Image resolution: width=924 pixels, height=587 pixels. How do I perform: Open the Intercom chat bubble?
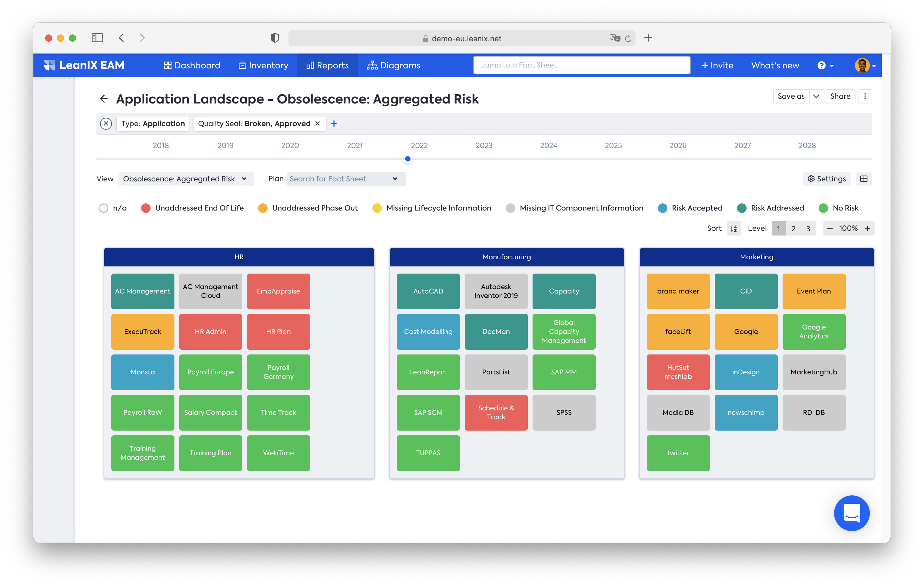coord(852,513)
